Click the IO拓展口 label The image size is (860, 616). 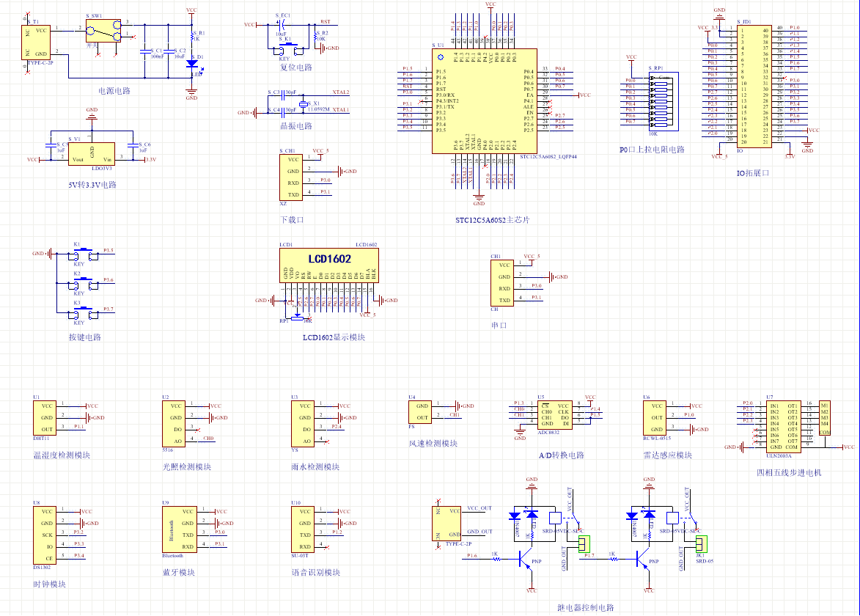(752, 173)
